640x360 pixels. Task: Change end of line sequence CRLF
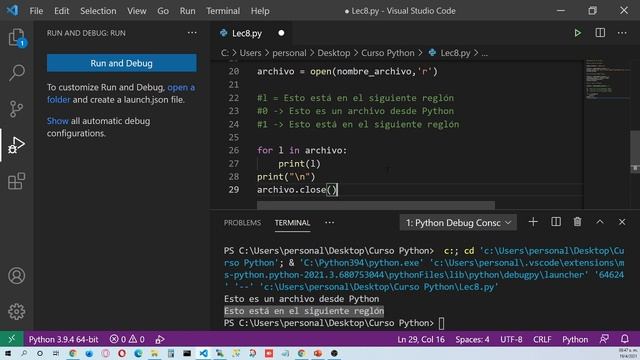[x=542, y=339]
